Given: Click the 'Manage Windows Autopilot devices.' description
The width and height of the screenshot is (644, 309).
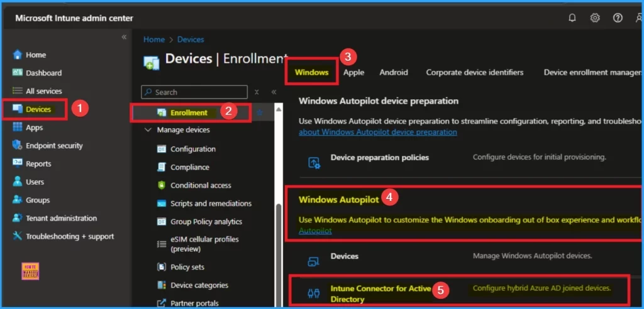Looking at the screenshot, I should pyautogui.click(x=532, y=256).
